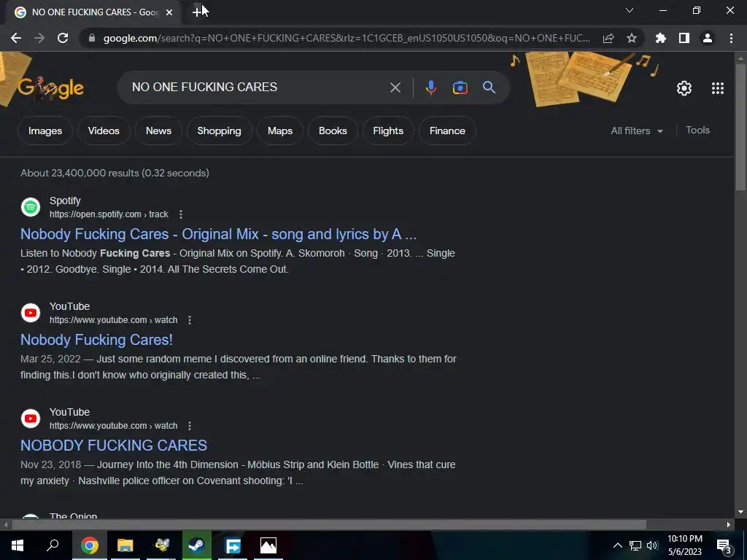This screenshot has width=747, height=560.
Task: Open Google quick settings gear
Action: click(684, 88)
